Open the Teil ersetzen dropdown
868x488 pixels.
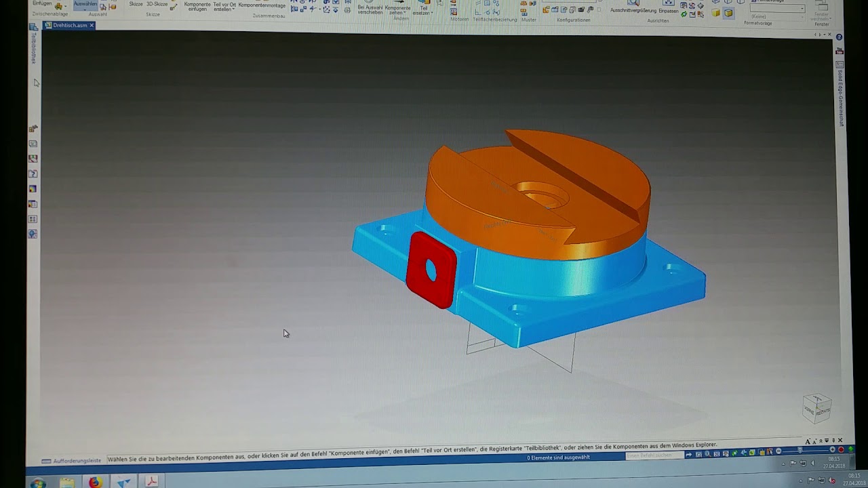pos(423,9)
